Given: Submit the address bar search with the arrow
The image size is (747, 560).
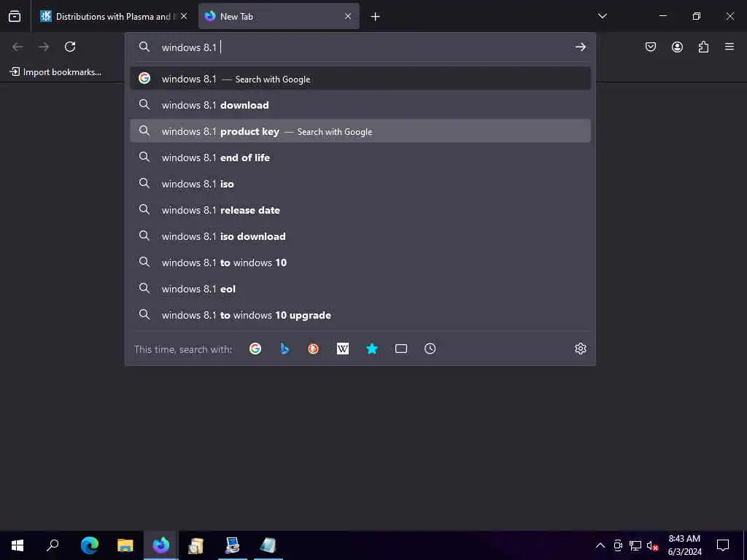Looking at the screenshot, I should (x=580, y=47).
